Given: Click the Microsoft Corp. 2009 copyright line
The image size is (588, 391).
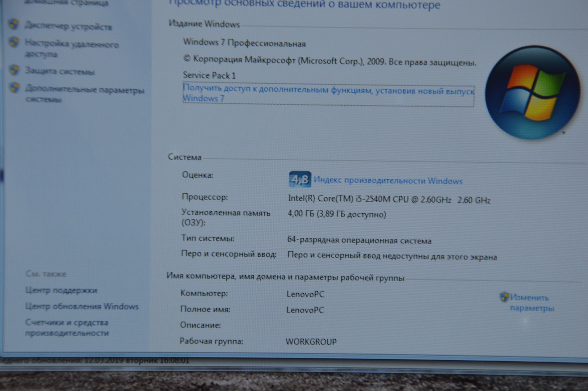Looking at the screenshot, I should (x=329, y=60).
